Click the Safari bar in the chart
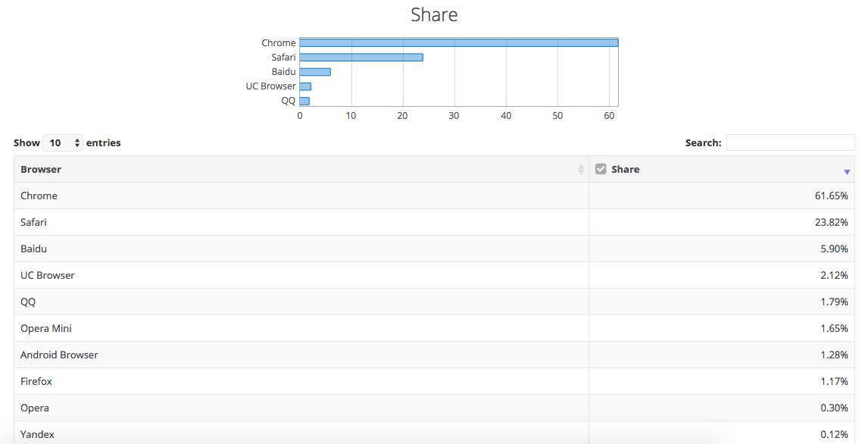 pos(361,57)
